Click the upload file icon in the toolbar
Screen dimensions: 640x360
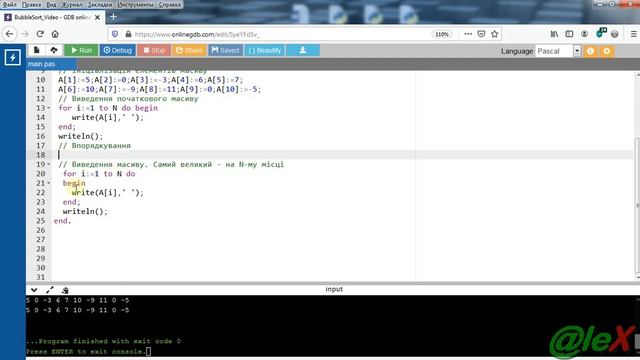[x=54, y=50]
